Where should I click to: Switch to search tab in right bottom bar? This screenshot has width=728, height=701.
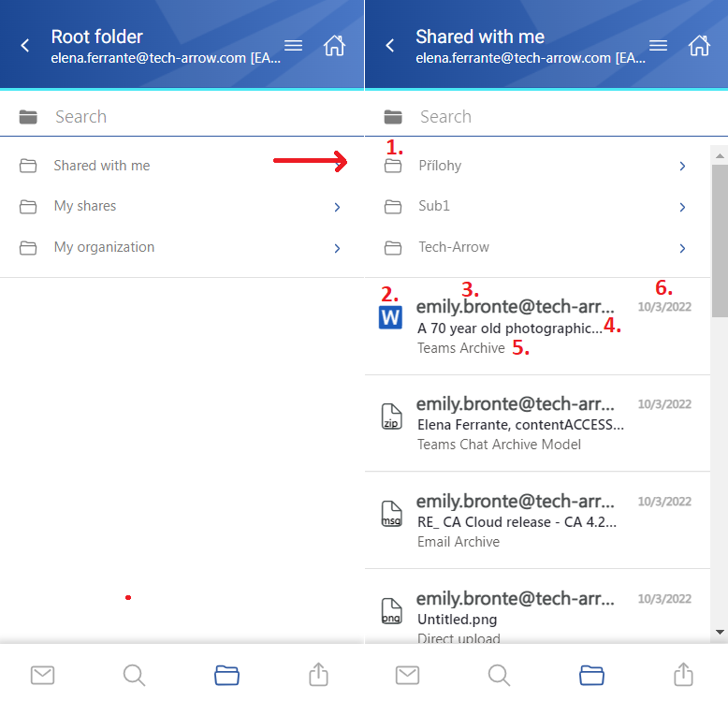pos(499,675)
